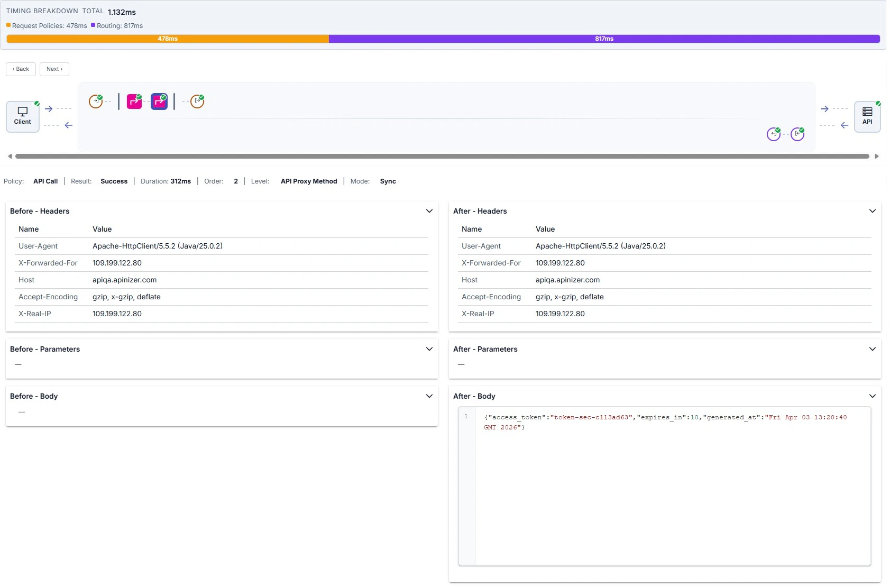The image size is (890, 588).
Task: Open the API backend node details
Action: (x=867, y=116)
